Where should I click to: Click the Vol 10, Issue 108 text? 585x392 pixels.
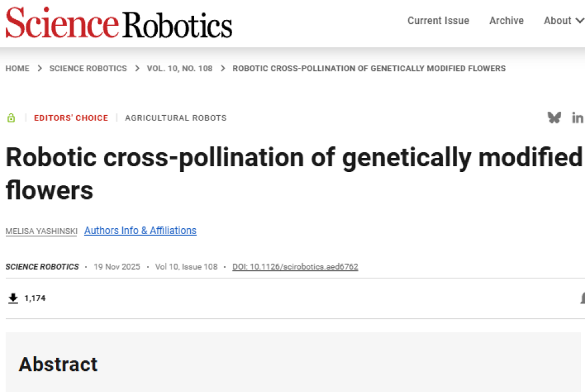coord(186,267)
